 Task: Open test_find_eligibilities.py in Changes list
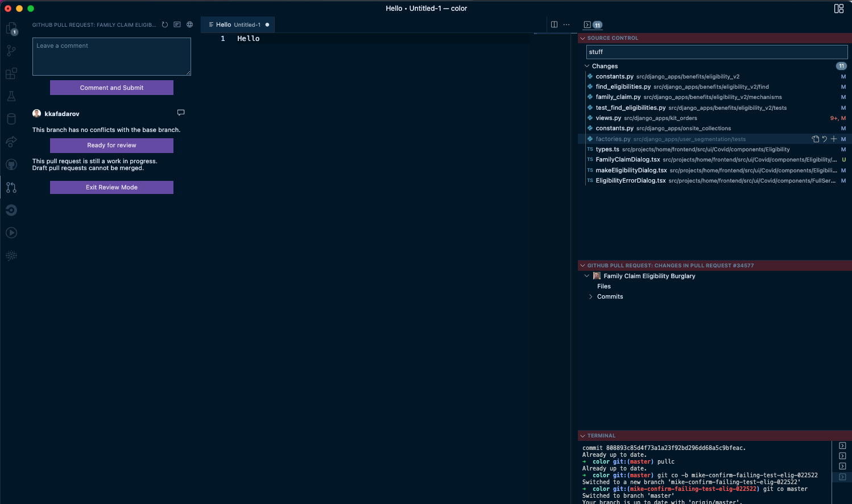pos(715,108)
